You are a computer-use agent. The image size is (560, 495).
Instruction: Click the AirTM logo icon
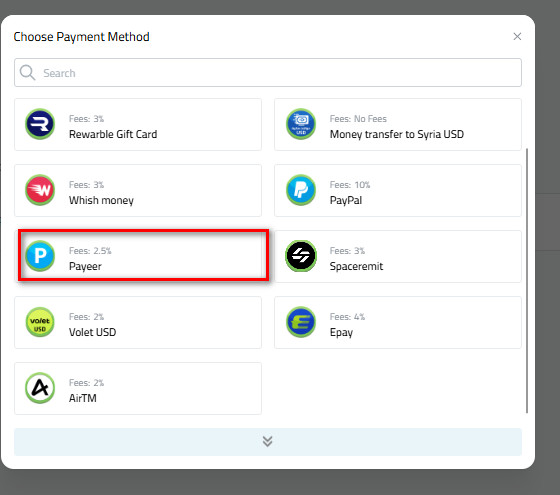tap(40, 388)
